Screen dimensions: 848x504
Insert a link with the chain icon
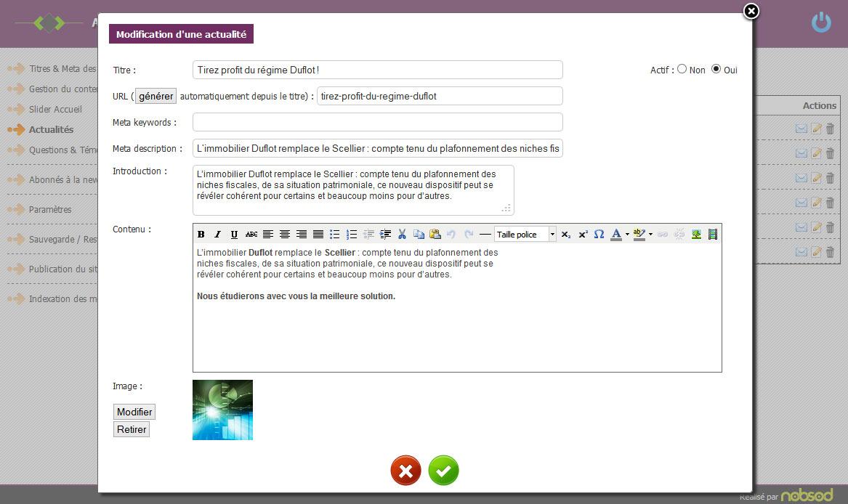click(x=663, y=234)
